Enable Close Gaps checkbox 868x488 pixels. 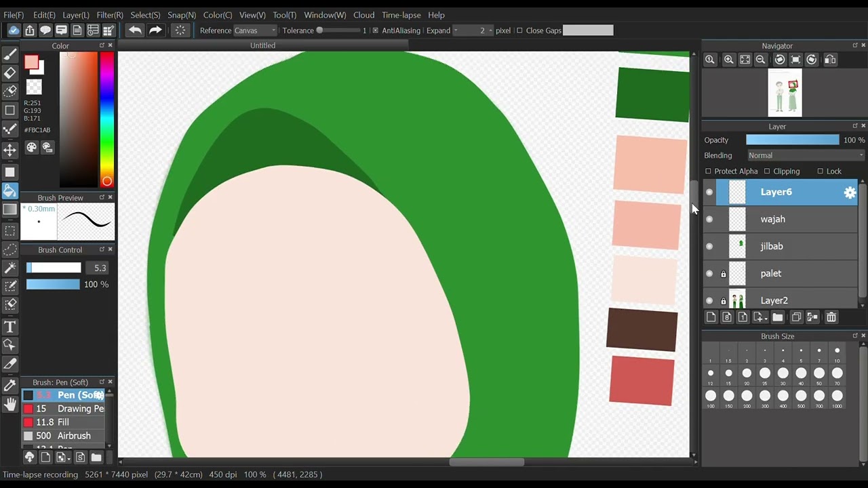519,30
